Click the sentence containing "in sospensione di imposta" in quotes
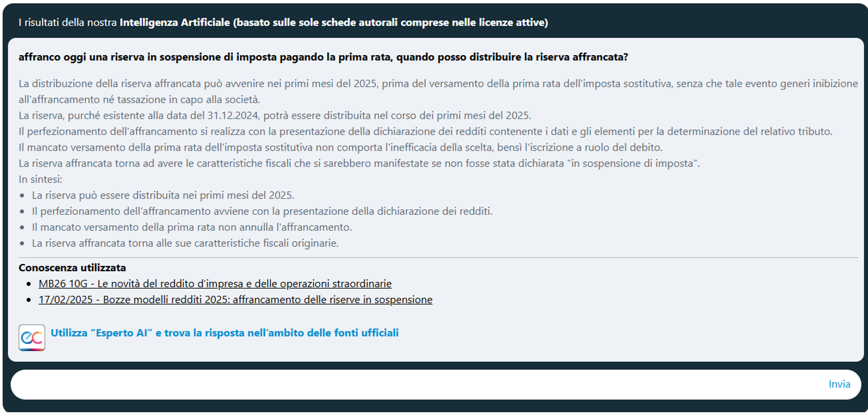Viewport: 868px width, 417px height. pos(360,164)
